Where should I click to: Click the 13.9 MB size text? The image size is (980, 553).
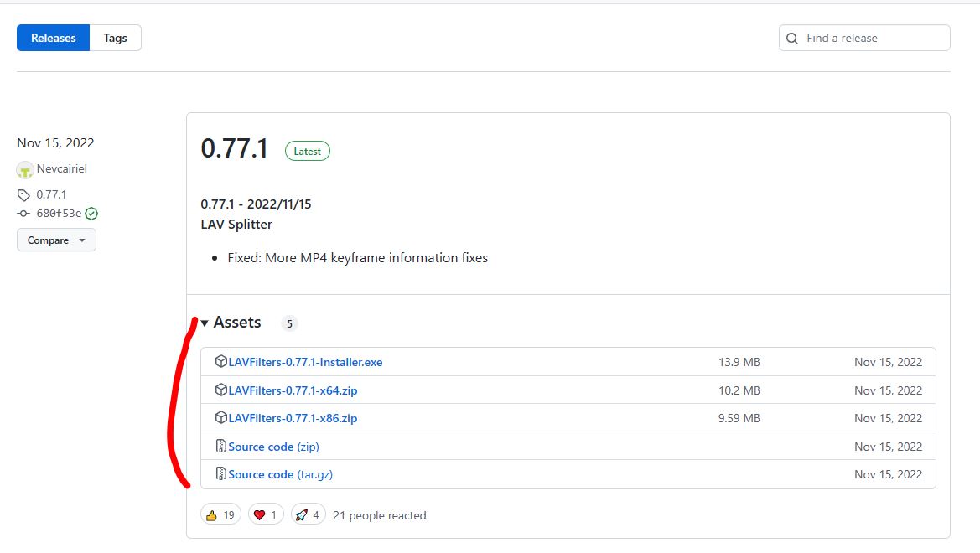[739, 363]
